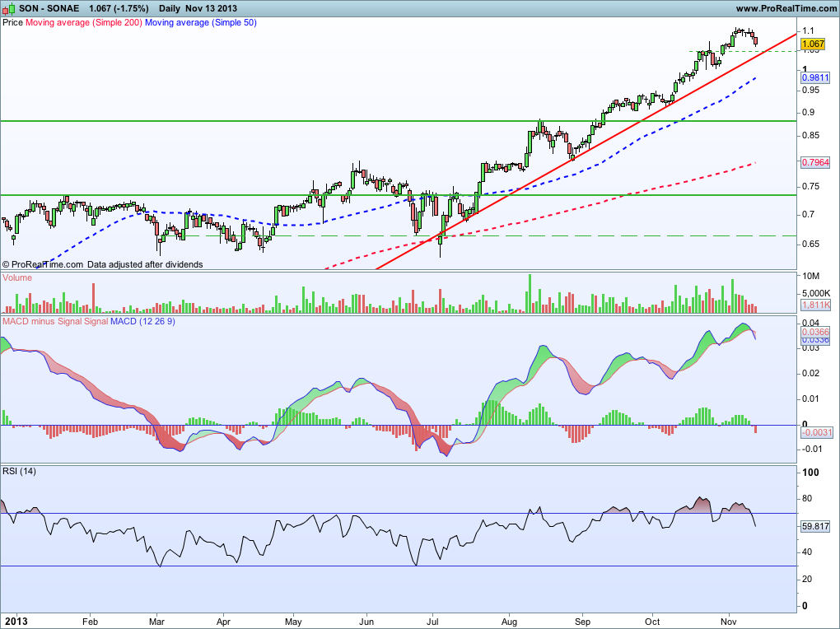
Task: Click the Nov marker on the time axis
Action: tap(728, 622)
